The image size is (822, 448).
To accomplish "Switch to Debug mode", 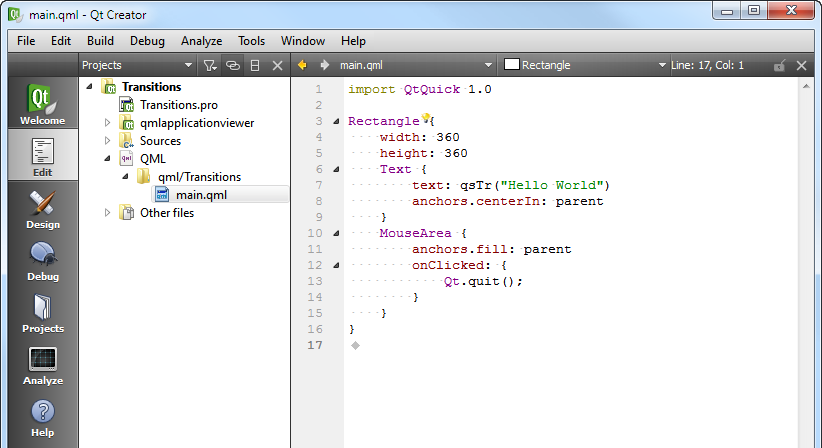I will (x=42, y=261).
